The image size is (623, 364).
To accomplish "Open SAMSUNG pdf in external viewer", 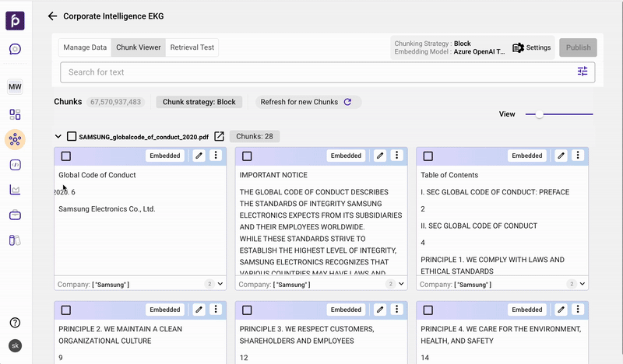I will pos(220,137).
